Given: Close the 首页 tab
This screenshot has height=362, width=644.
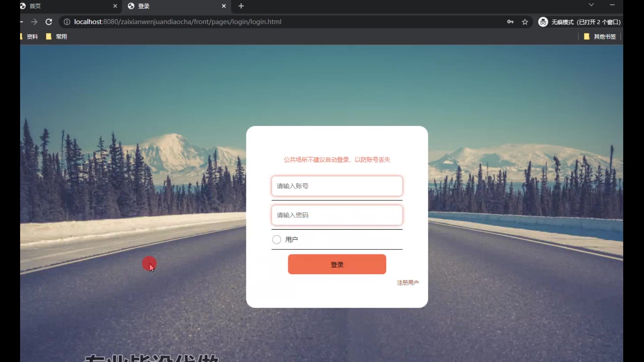Looking at the screenshot, I should click(115, 6).
